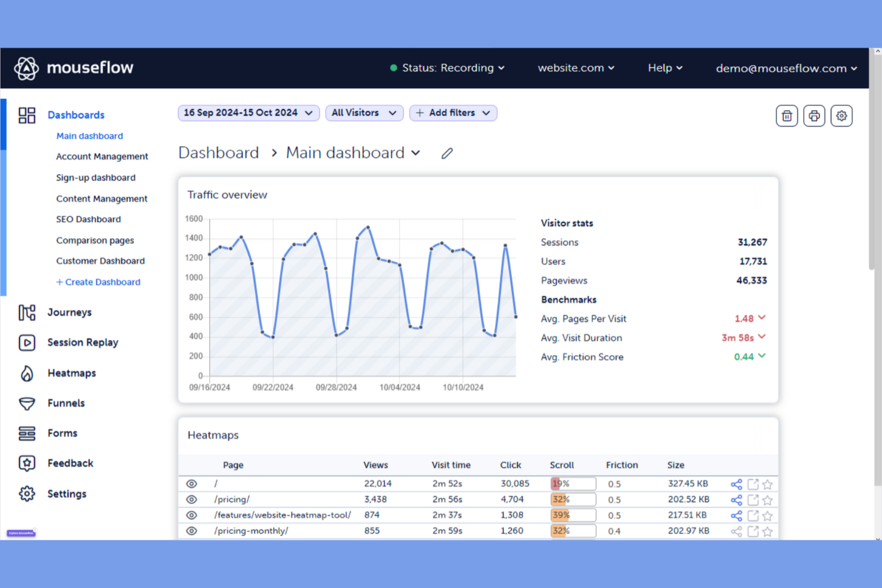Edit the dashboard name with the pencil icon

(x=446, y=153)
